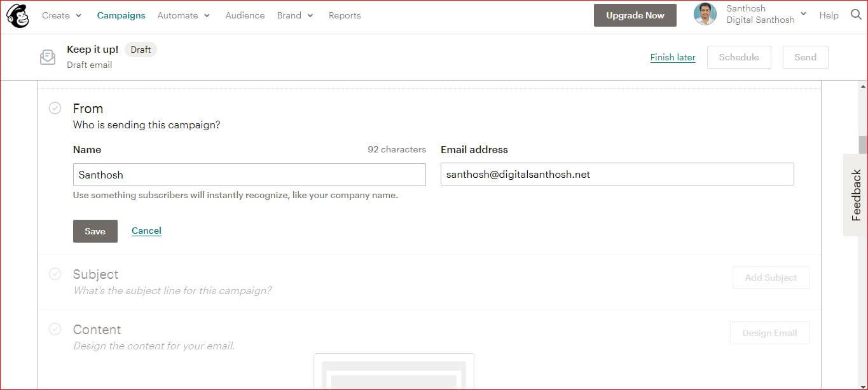The image size is (868, 390).
Task: Save the From settings
Action: (95, 231)
